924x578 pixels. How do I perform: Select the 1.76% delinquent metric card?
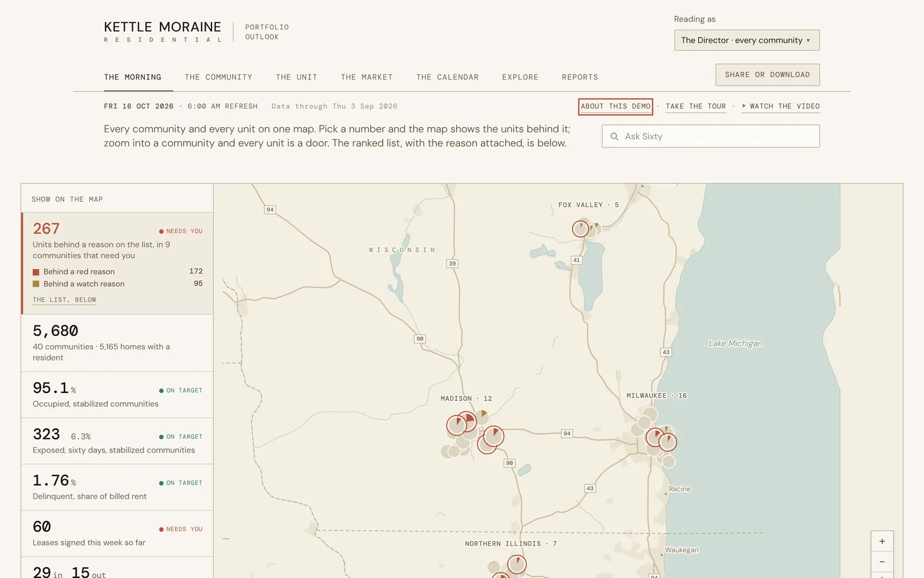pyautogui.click(x=117, y=487)
